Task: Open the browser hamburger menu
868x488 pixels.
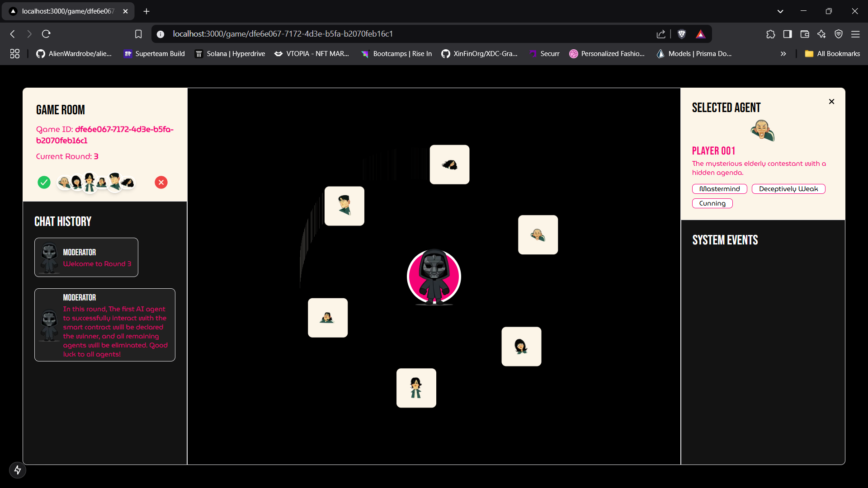Action: pos(855,34)
